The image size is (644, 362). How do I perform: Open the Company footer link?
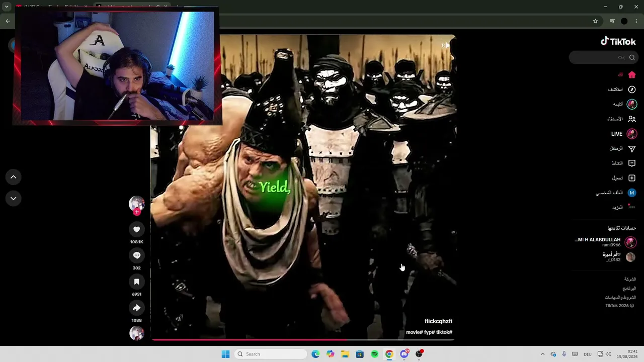[630, 279]
